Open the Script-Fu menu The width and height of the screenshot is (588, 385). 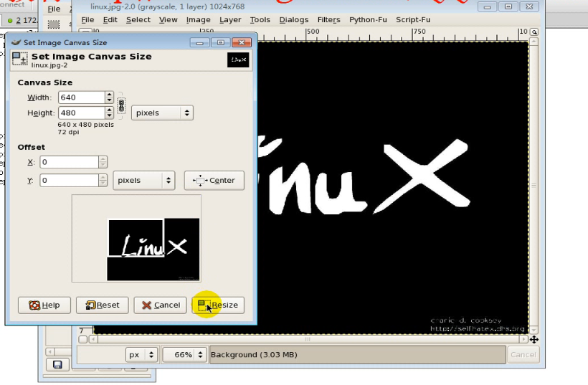pos(413,20)
